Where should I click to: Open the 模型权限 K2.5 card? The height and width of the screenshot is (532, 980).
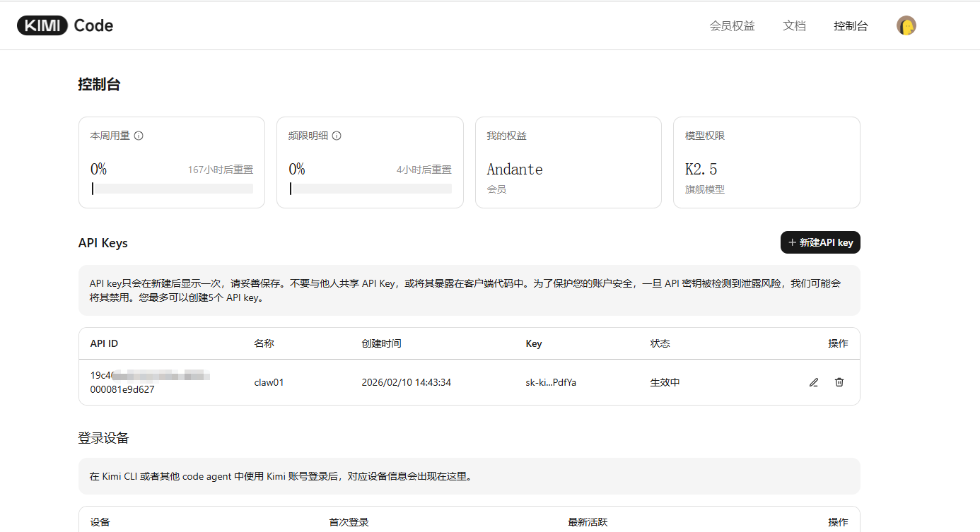pos(766,162)
